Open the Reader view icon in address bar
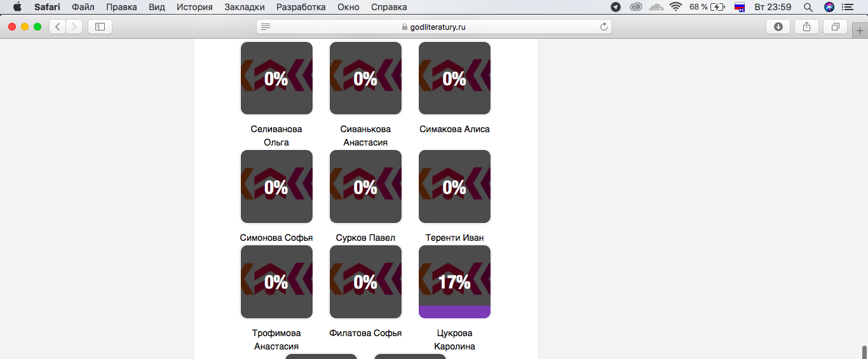The height and width of the screenshot is (359, 868). (x=266, y=27)
